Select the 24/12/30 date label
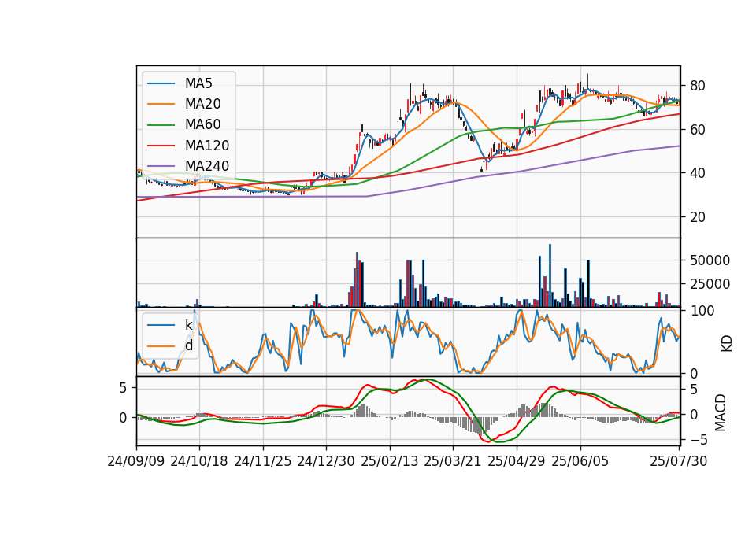Image resolution: width=756 pixels, height=543 pixels. (326, 462)
